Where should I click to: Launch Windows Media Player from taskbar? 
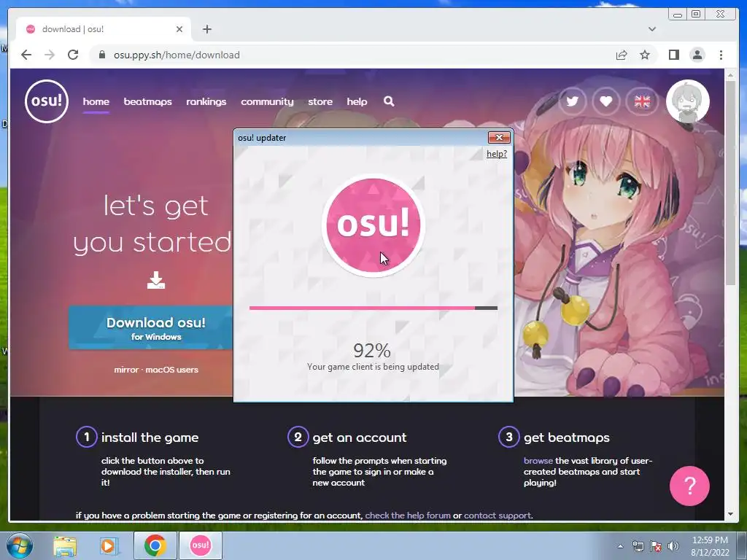point(109,545)
